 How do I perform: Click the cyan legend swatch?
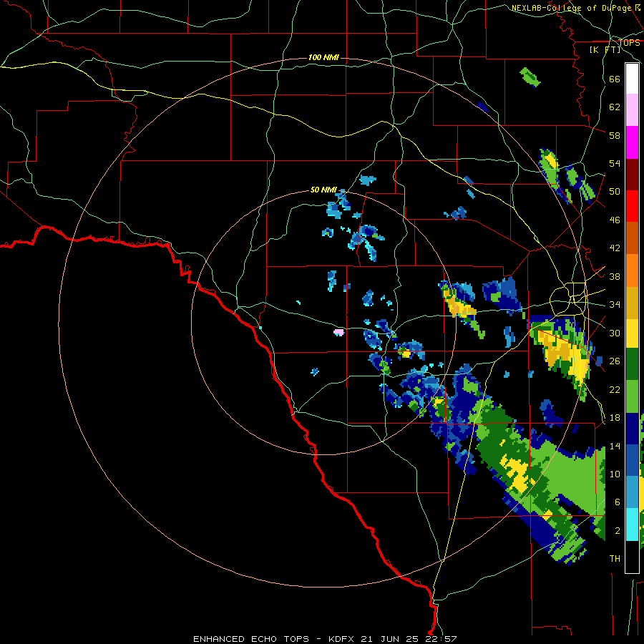point(632,525)
